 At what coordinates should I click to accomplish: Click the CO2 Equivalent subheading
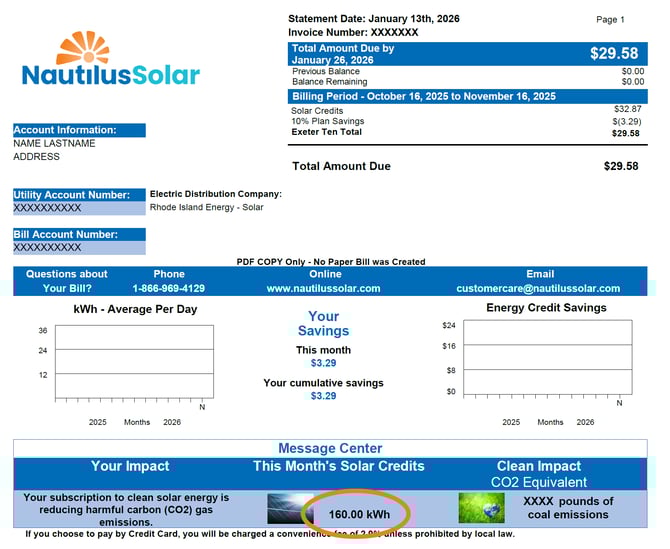pos(538,482)
